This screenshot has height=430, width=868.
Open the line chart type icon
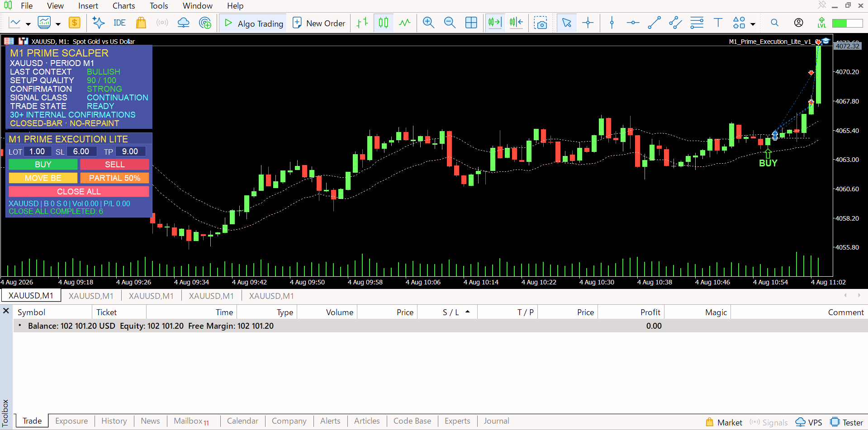tap(15, 23)
